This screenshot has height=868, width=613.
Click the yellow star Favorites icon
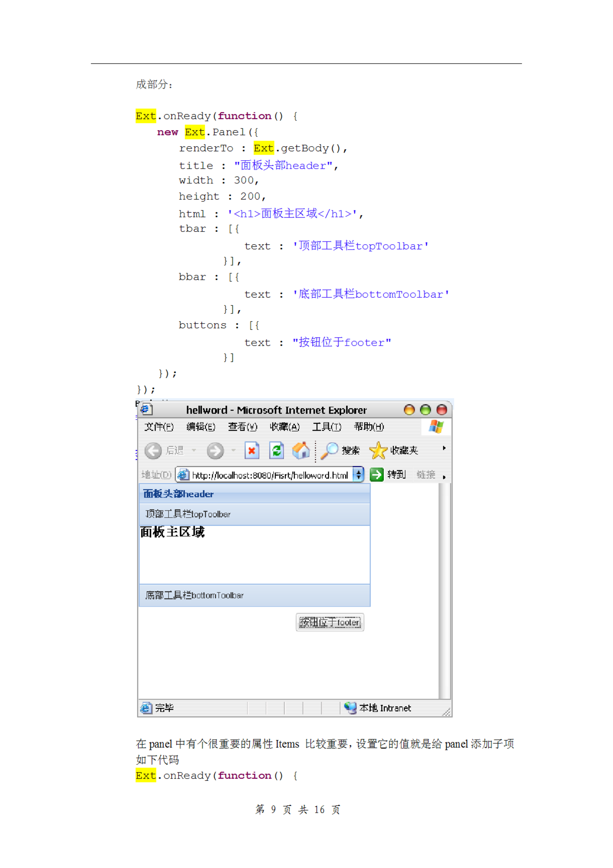coord(378,451)
